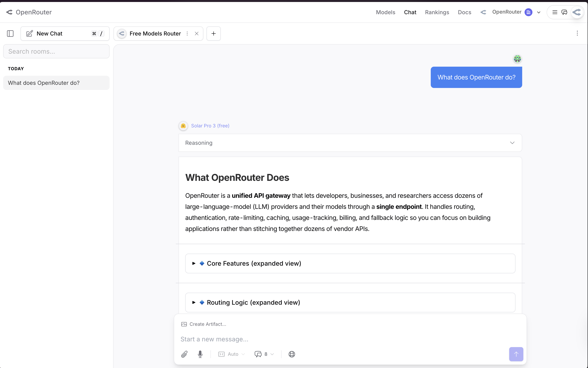
Task: Open Solar Pro 3 (free) model link
Action: coord(210,126)
